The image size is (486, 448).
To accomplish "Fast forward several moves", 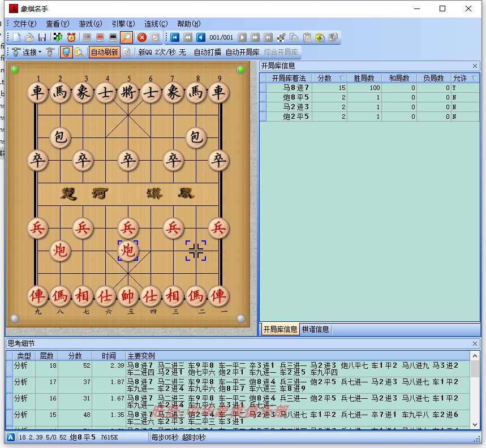I will (x=255, y=37).
